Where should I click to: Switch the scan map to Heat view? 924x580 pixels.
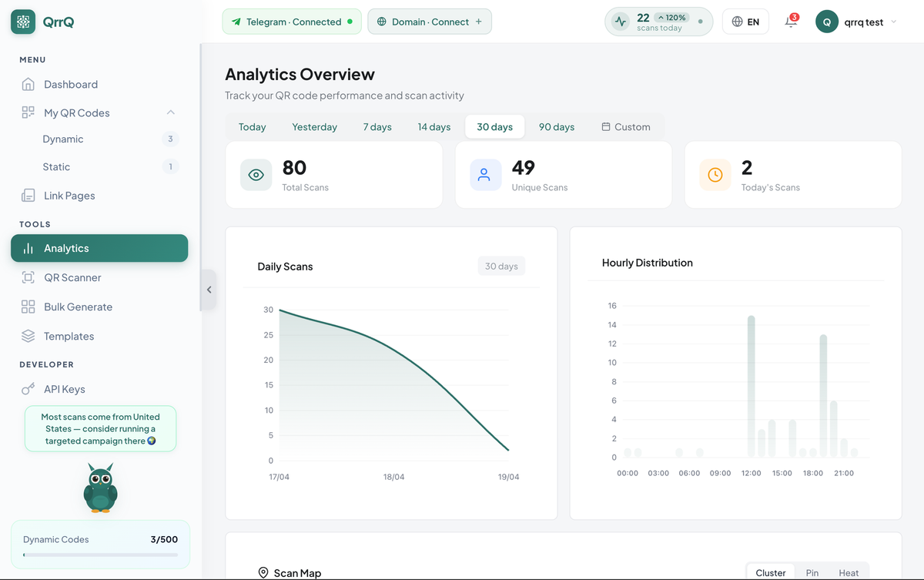click(x=849, y=572)
